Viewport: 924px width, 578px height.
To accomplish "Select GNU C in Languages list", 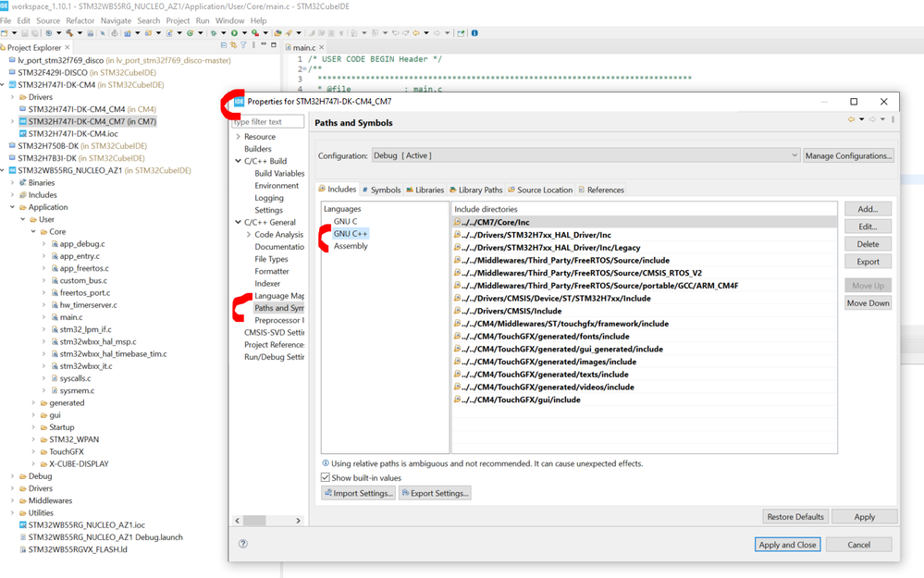I will (x=345, y=222).
